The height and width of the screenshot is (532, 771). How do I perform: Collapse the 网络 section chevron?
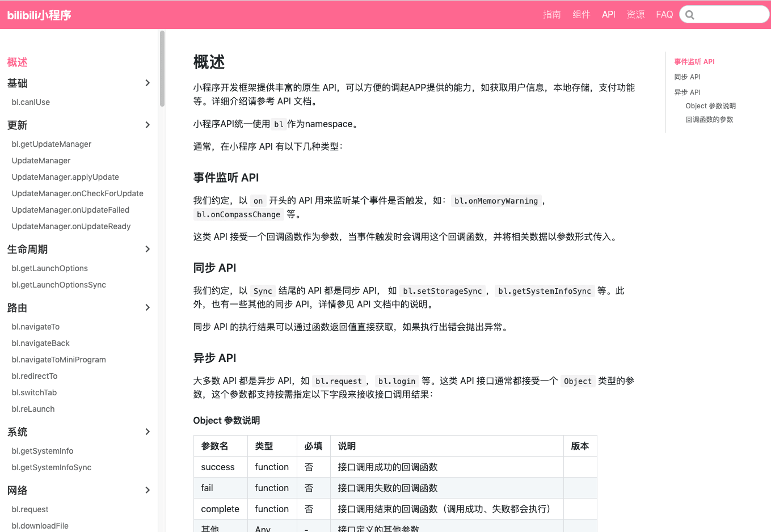click(148, 490)
